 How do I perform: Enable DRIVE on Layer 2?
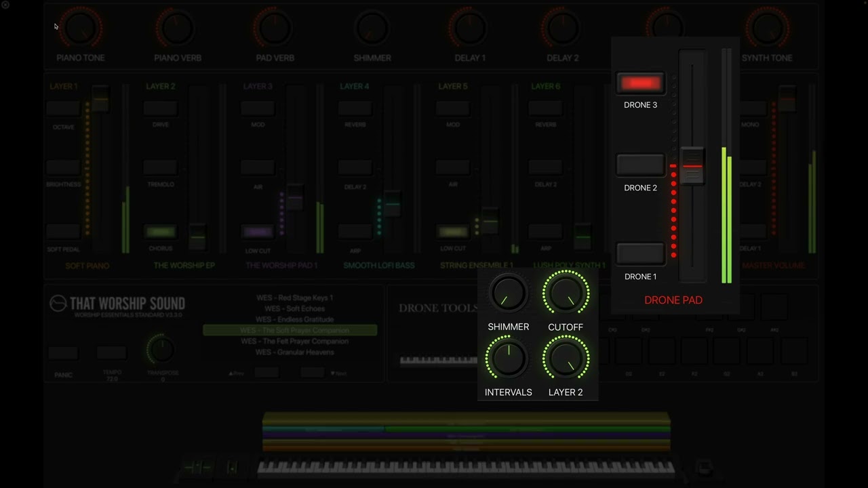pos(160,108)
